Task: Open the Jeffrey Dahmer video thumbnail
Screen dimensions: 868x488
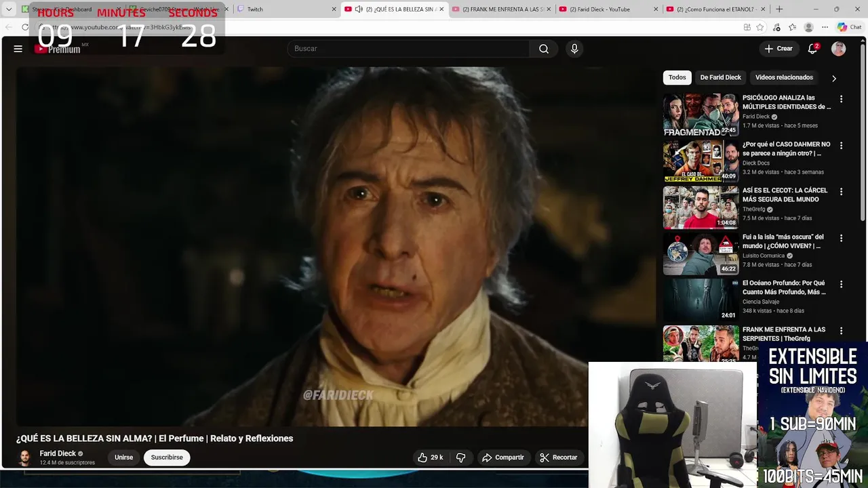Action: click(701, 161)
